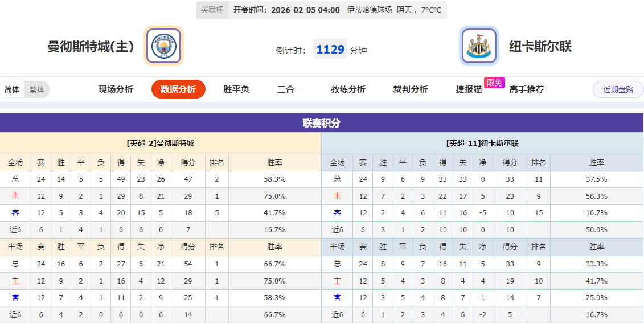644x324 pixels.
Task: Click the 限免 badge
Action: click(x=494, y=83)
